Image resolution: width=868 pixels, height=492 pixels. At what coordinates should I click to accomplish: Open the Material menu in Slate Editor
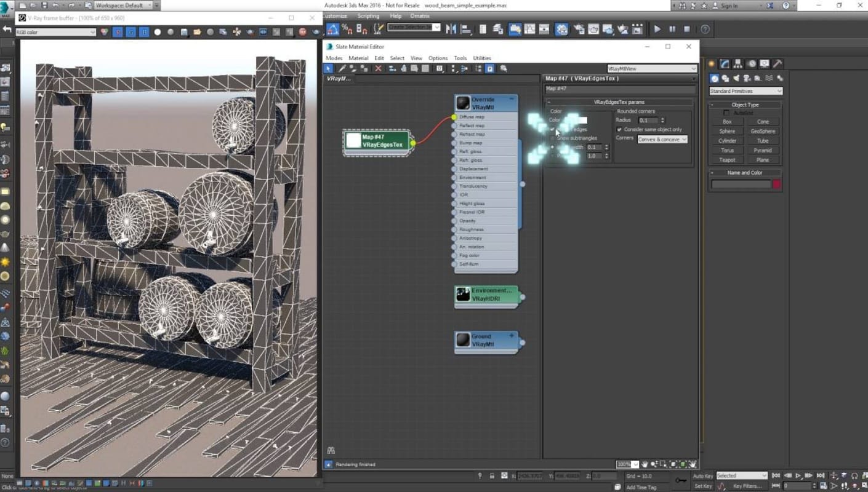(x=358, y=58)
